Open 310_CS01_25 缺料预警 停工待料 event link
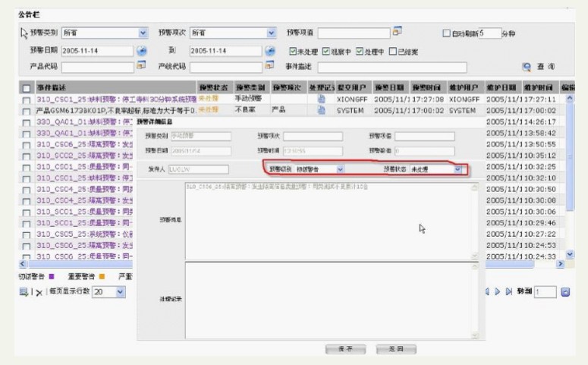 tap(116, 99)
